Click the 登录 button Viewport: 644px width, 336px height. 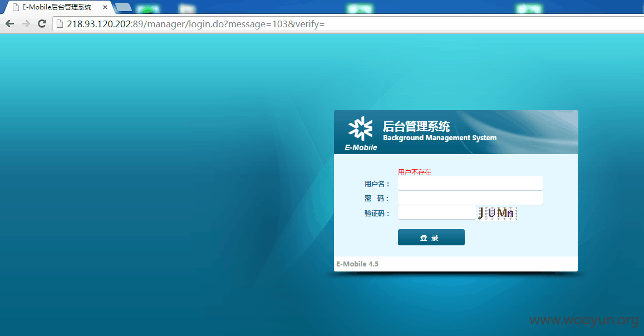[x=431, y=237]
